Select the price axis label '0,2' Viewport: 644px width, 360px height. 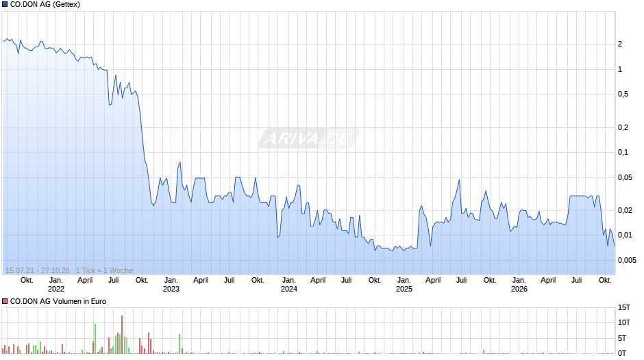(623, 128)
